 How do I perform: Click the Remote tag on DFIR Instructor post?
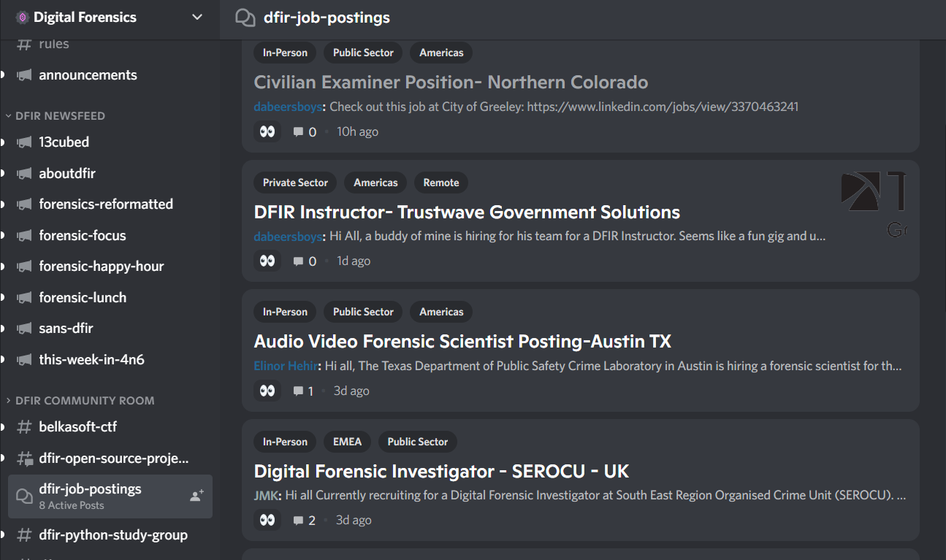pos(441,183)
